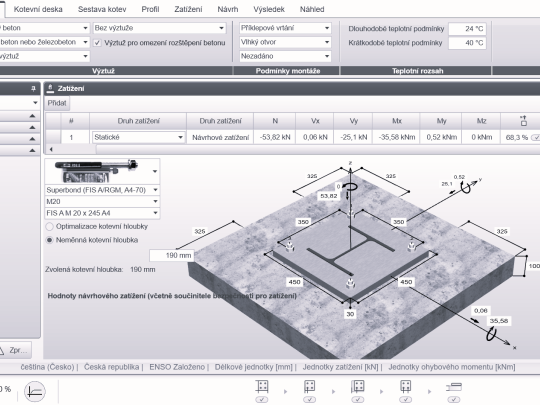Click the moment rotation symbol on y axis

pyautogui.click(x=466, y=187)
